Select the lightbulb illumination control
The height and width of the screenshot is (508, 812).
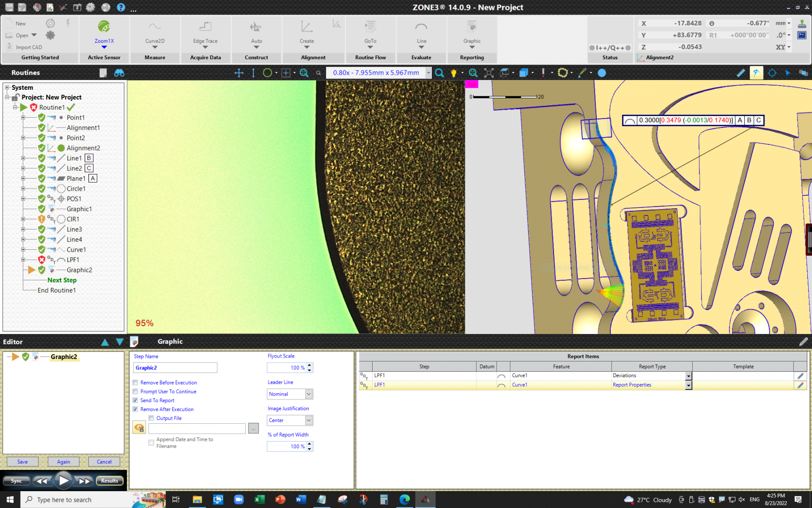[x=454, y=72]
